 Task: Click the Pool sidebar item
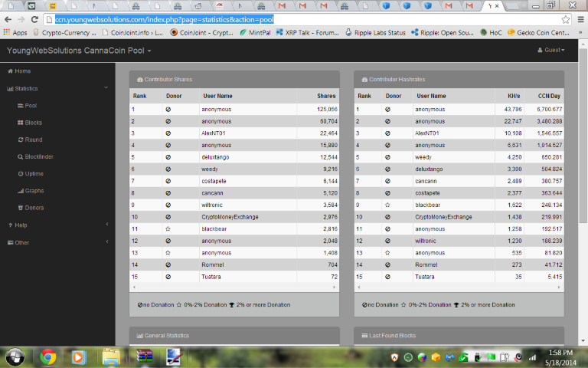click(31, 106)
